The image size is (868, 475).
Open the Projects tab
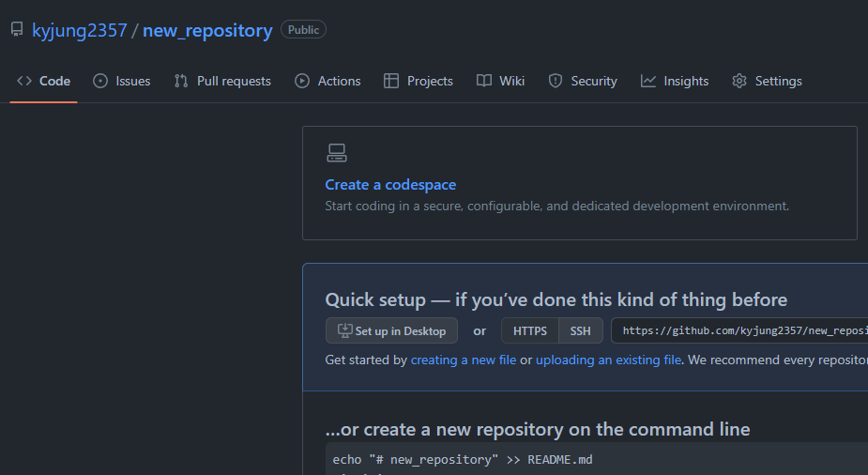click(419, 81)
